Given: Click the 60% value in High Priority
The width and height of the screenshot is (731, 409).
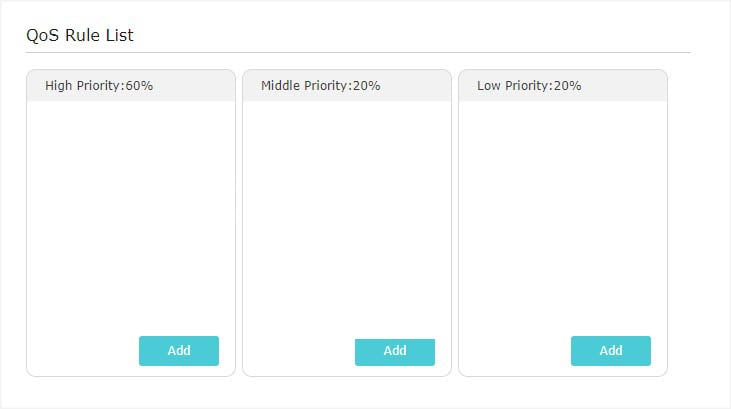Looking at the screenshot, I should click(139, 86).
